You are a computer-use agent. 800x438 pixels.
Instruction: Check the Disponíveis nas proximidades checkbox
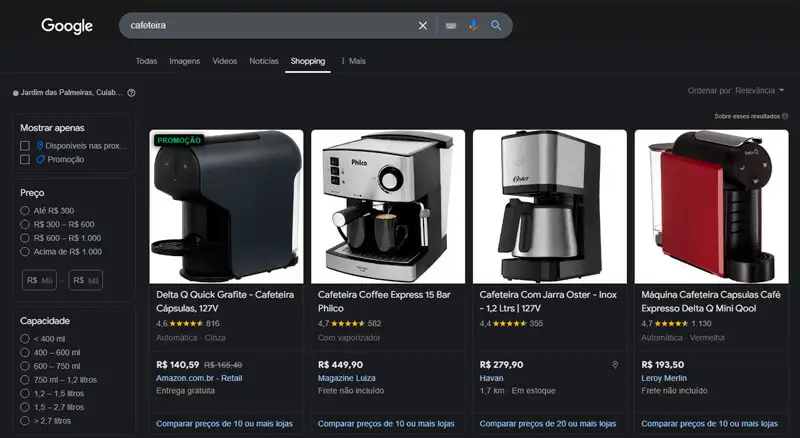pyautogui.click(x=24, y=146)
